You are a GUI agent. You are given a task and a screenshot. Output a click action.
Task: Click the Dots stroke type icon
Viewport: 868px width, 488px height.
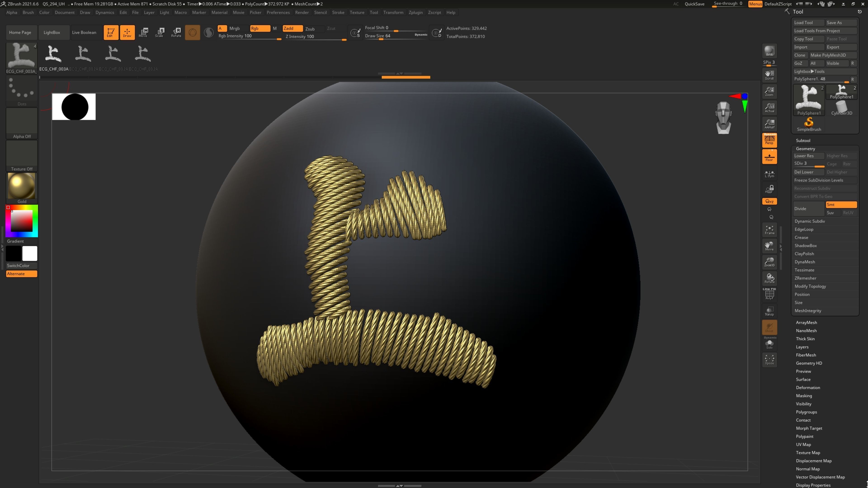coord(21,91)
